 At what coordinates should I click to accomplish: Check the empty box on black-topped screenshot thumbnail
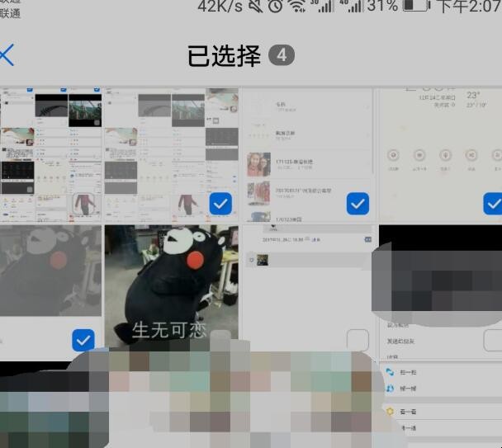click(493, 340)
